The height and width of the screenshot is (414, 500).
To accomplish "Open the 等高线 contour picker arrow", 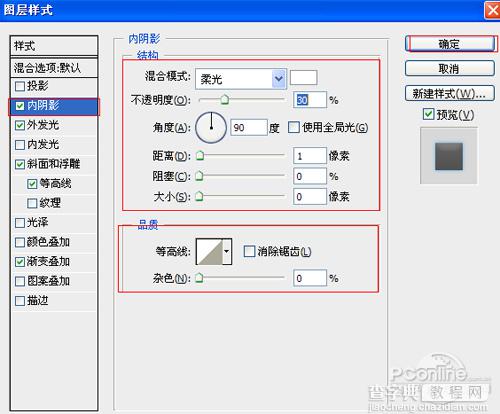I will click(x=227, y=252).
